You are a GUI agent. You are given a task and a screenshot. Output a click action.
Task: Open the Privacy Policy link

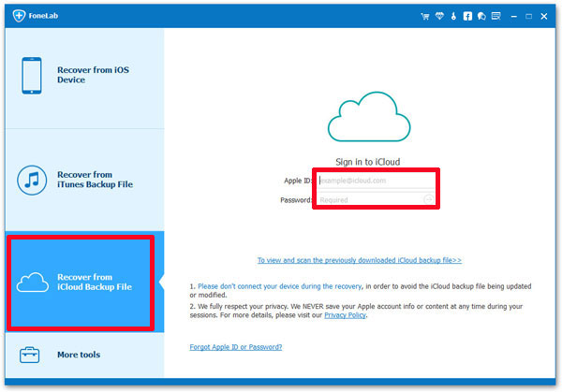click(345, 315)
